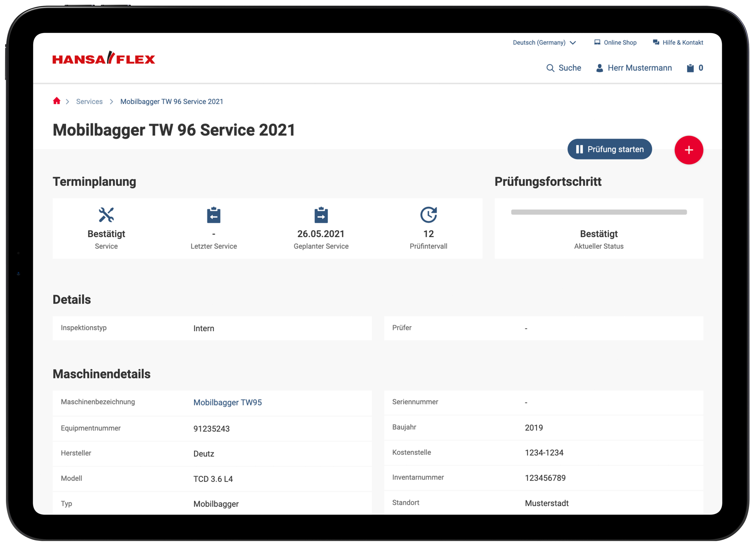Click the wrench and screwdriver service icon

(106, 215)
